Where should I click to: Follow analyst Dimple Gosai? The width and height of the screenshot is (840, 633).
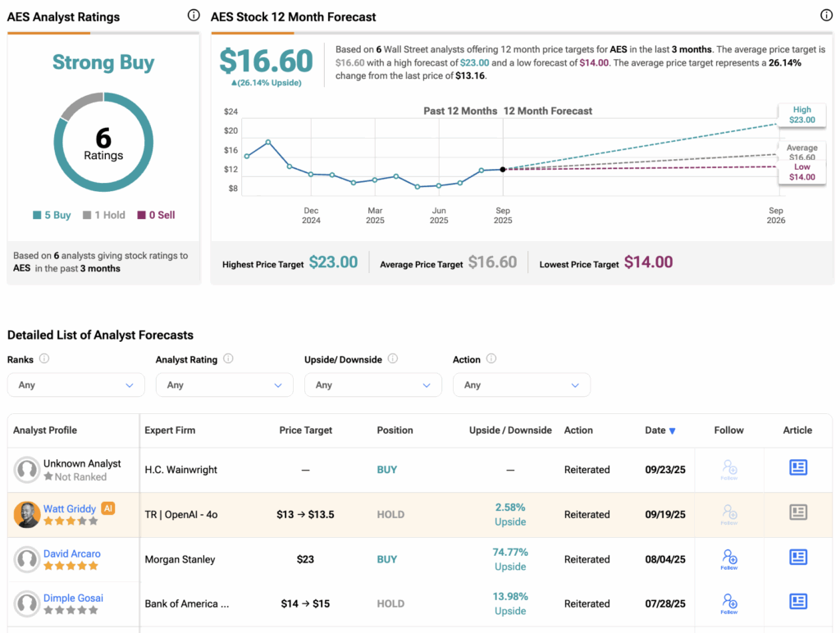click(x=729, y=603)
